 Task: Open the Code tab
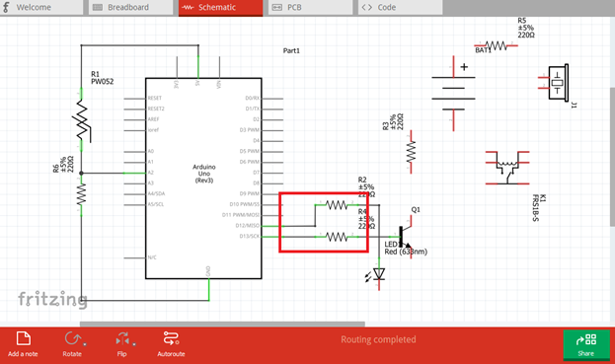click(400, 8)
